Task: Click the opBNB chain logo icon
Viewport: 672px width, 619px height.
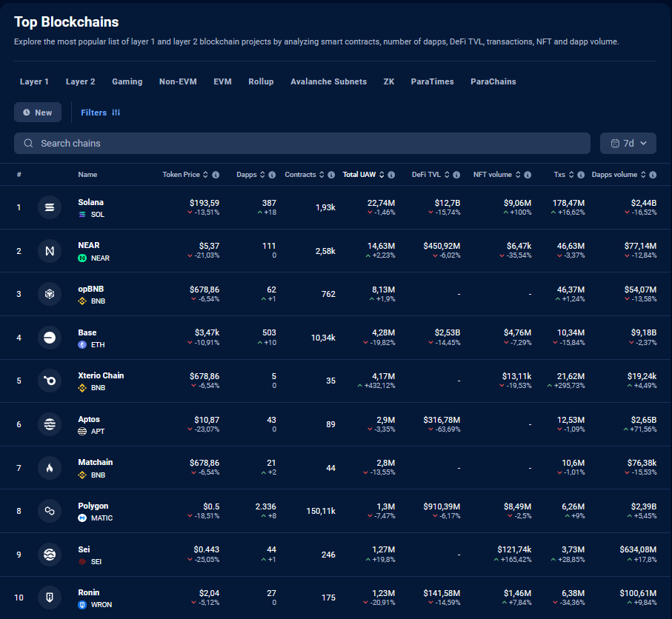Action: 50,294
